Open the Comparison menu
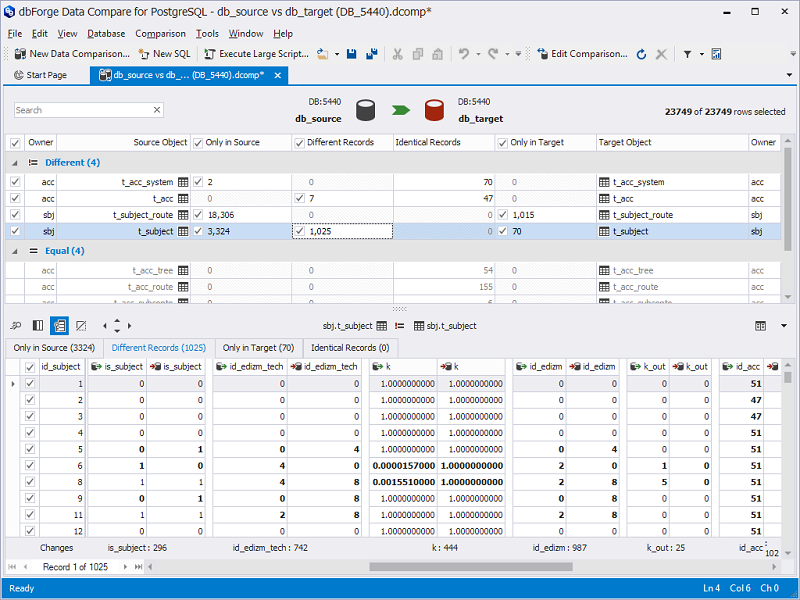The image size is (800, 600). [x=160, y=34]
